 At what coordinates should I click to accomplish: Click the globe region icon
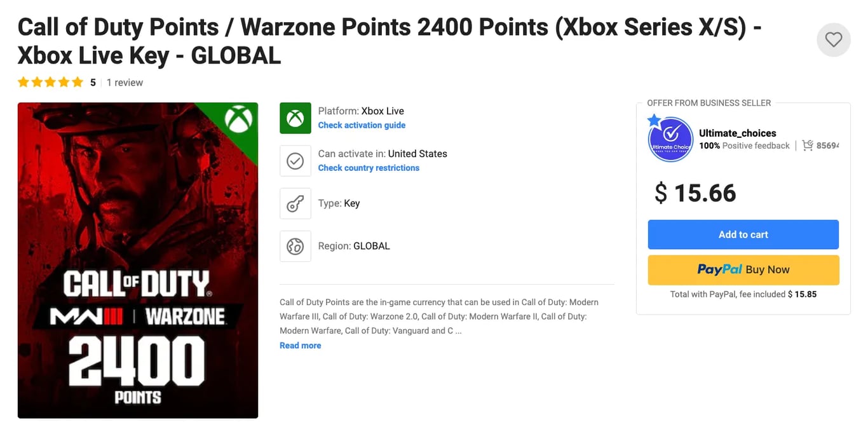click(x=295, y=246)
